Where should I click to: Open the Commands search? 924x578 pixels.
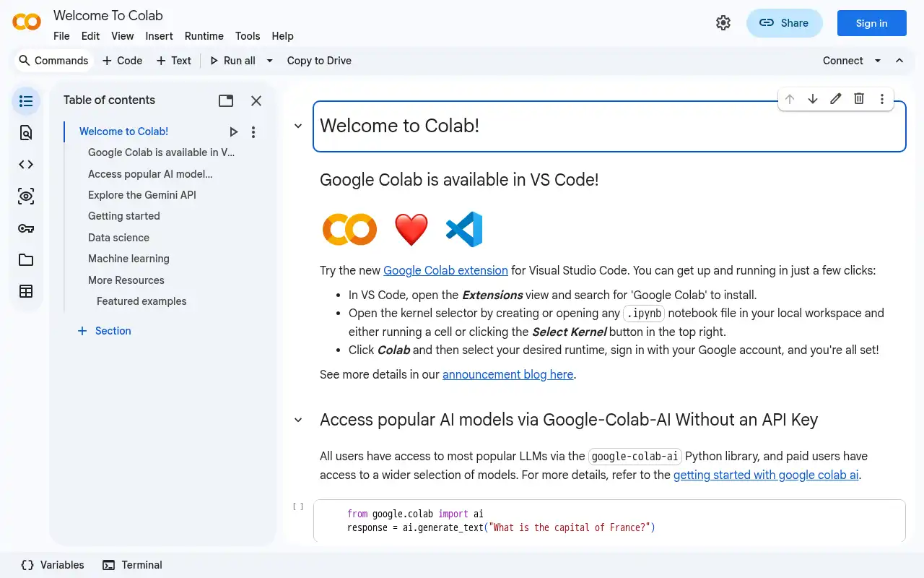pos(53,61)
